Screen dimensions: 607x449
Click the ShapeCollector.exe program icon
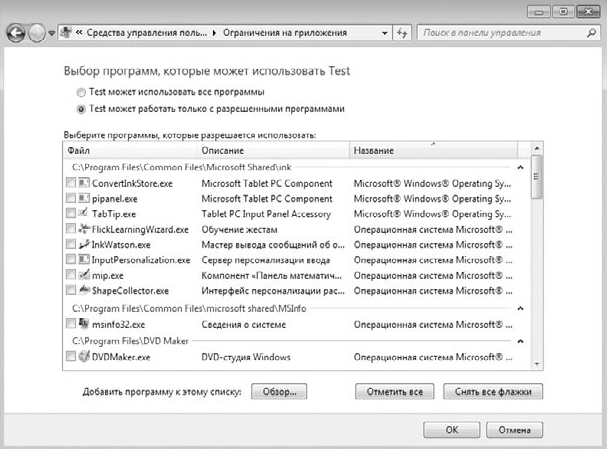pyautogui.click(x=84, y=290)
